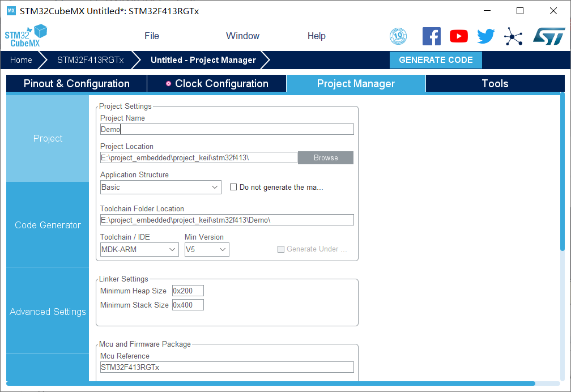The image size is (571, 392).
Task: Open the 10th anniversary badge icon
Action: [398, 36]
